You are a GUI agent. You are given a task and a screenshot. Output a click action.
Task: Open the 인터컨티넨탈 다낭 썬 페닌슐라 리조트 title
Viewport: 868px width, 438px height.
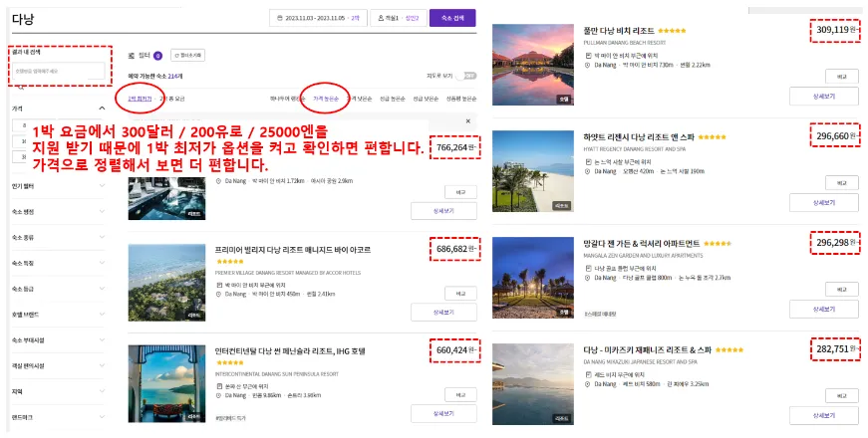[290, 351]
